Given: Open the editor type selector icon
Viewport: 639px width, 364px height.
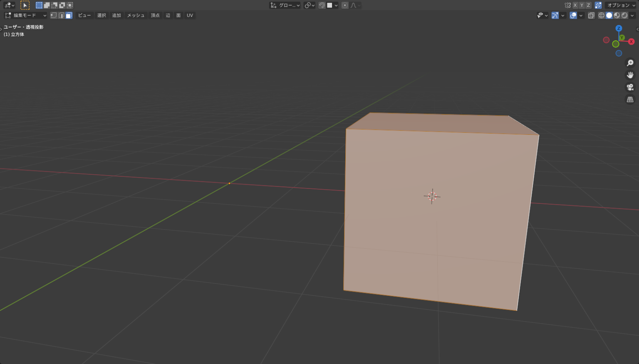Looking at the screenshot, I should coord(7,5).
